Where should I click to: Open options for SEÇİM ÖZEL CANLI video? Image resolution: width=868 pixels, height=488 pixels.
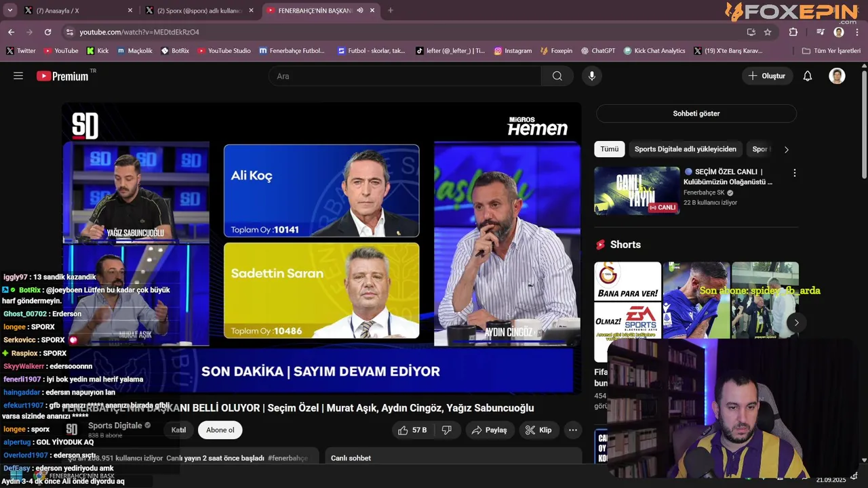795,173
